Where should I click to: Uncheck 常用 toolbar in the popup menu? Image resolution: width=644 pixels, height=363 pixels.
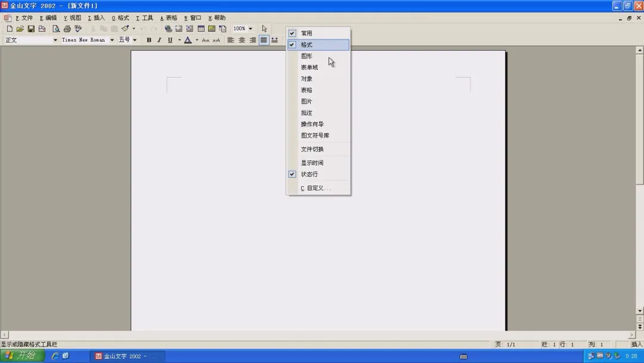pyautogui.click(x=318, y=33)
